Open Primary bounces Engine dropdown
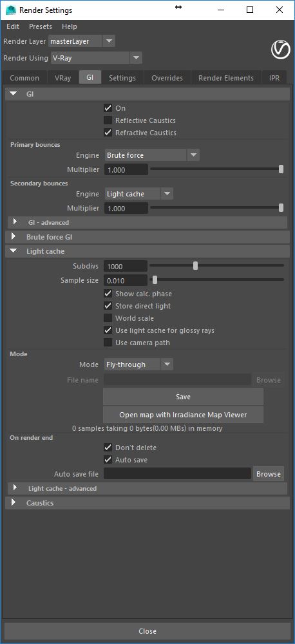 pyautogui.click(x=152, y=155)
